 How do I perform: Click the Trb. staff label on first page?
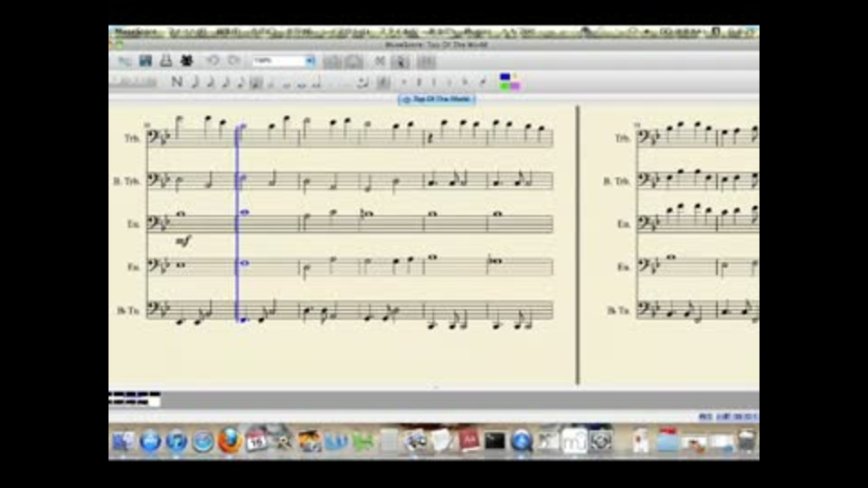pos(132,138)
